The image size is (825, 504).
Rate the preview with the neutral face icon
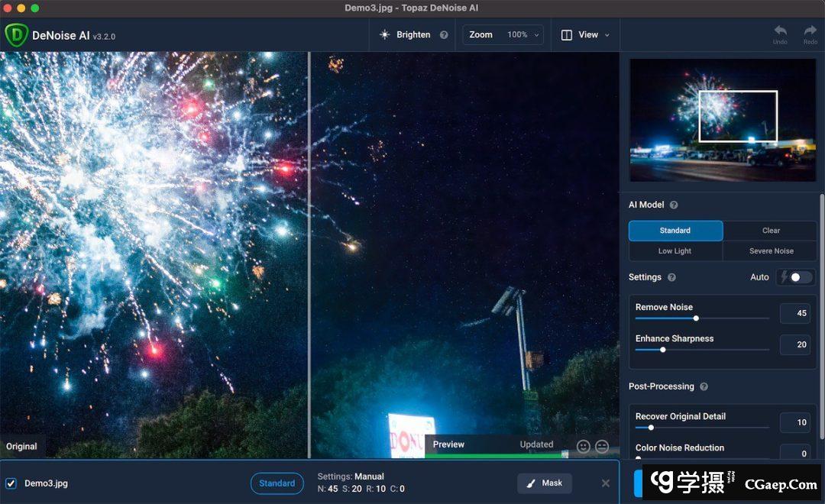pos(602,446)
